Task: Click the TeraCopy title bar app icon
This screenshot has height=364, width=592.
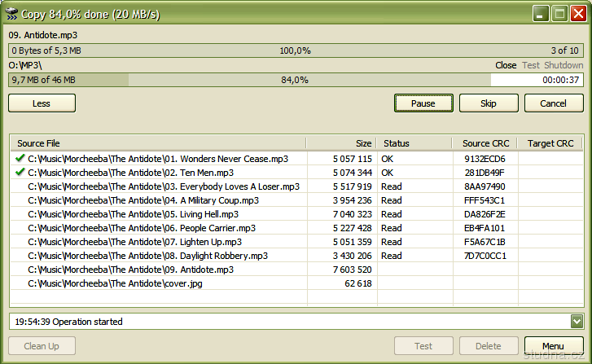Action: pyautogui.click(x=11, y=14)
